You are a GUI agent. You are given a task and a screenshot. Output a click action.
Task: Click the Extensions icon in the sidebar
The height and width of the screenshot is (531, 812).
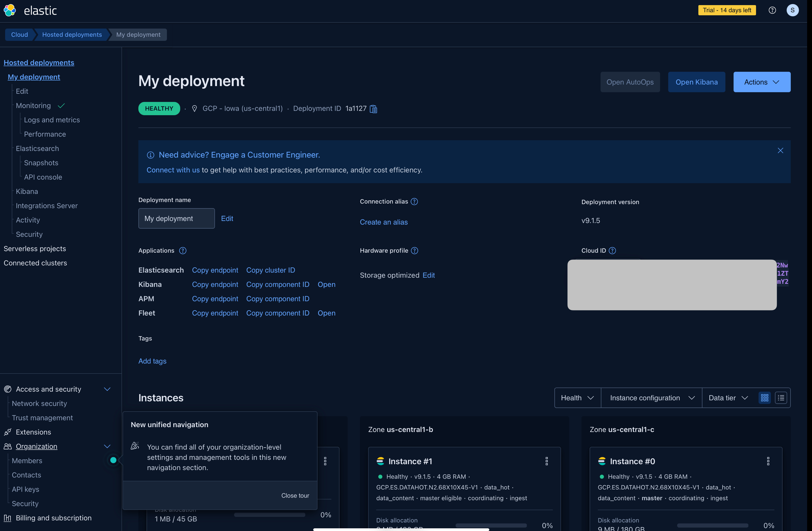pos(7,432)
